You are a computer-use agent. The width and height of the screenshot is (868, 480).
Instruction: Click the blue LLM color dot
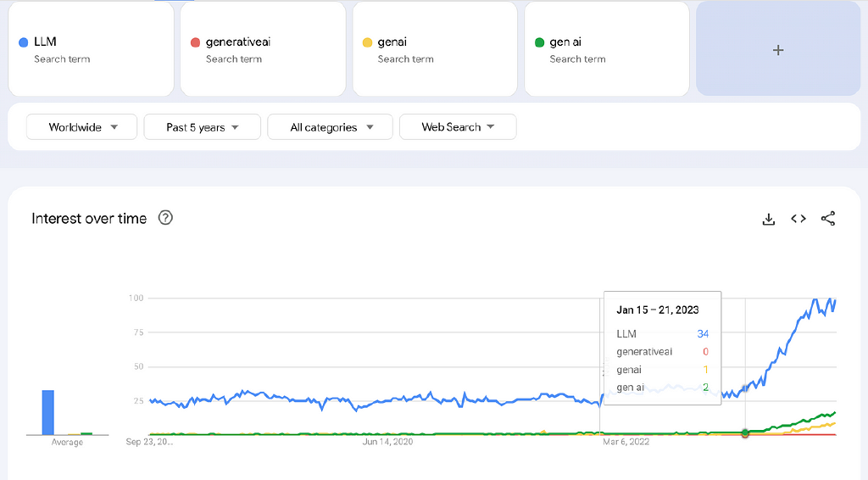point(24,42)
